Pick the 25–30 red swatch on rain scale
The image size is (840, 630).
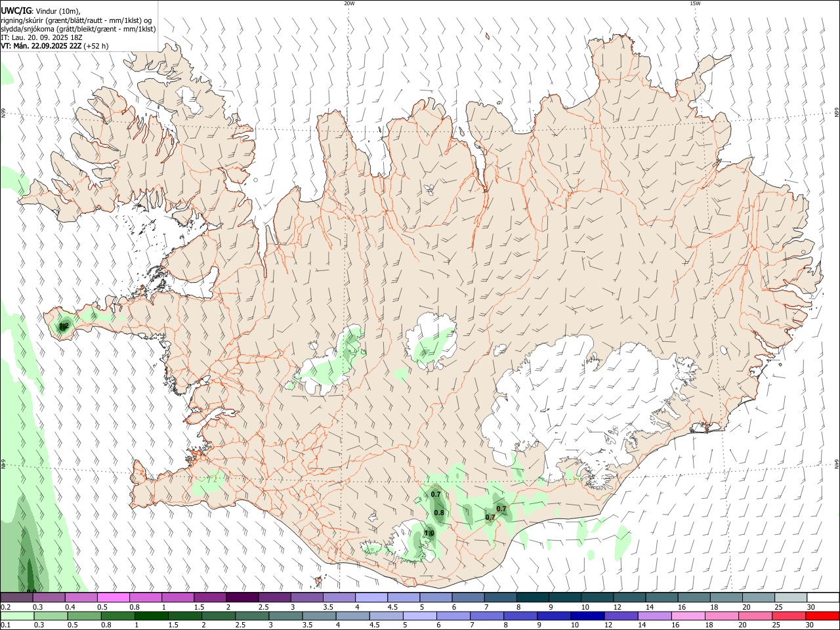(788, 616)
